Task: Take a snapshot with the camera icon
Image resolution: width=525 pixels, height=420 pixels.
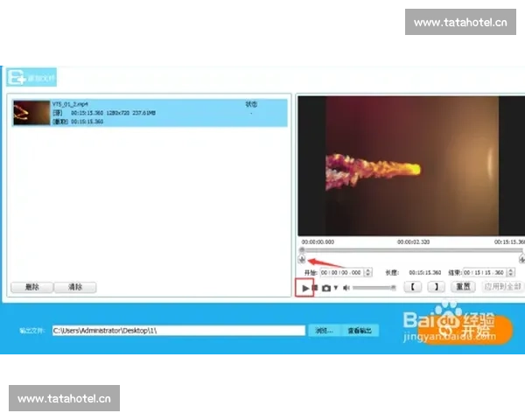Action: point(325,287)
